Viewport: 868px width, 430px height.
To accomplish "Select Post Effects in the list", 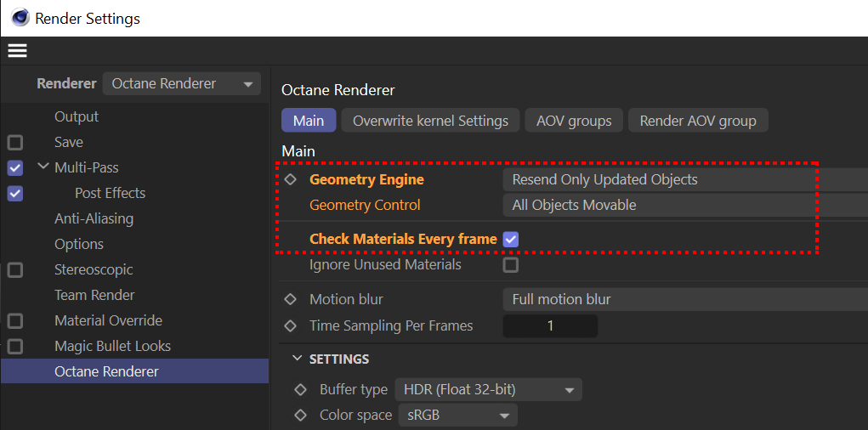I will point(111,193).
